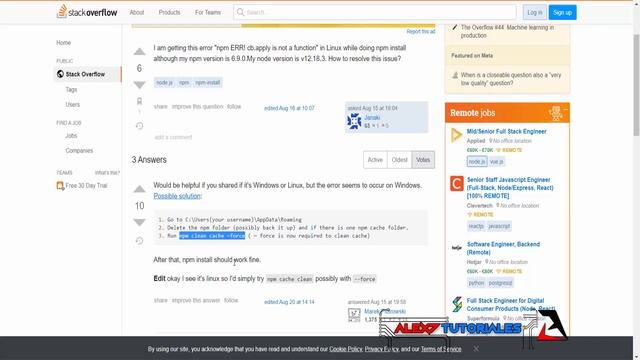This screenshot has height=360, width=640.
Task: Open the Stack Overflow logo homepage
Action: (87, 12)
